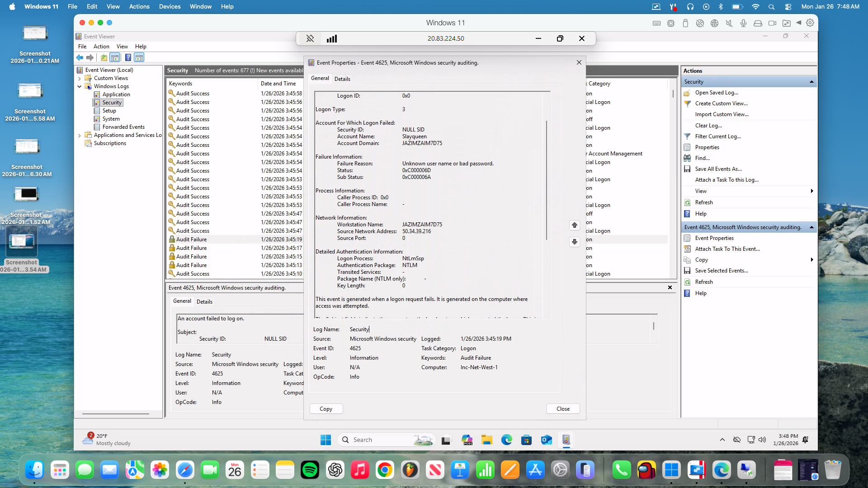The width and height of the screenshot is (868, 488).
Task: Toggle the Show/Hide Action Pane toolbar button
Action: 139,57
